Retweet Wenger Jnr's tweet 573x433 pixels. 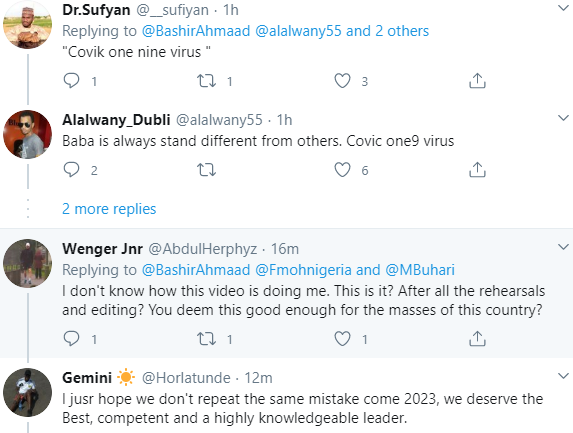[206, 339]
